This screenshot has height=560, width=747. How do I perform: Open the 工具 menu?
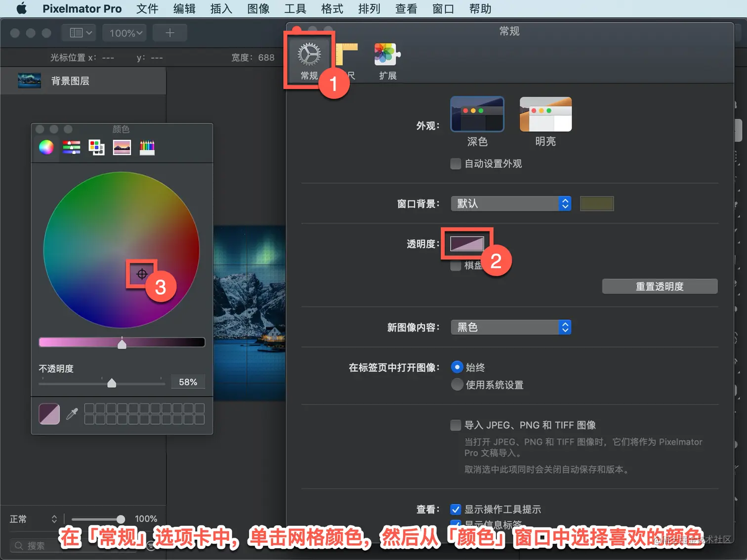point(295,8)
